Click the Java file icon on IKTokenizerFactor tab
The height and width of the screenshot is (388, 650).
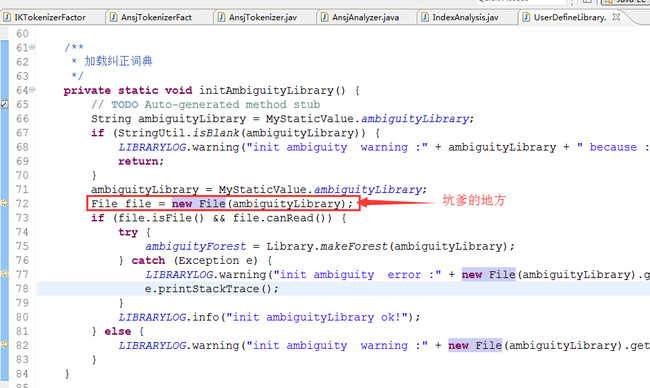(7, 17)
